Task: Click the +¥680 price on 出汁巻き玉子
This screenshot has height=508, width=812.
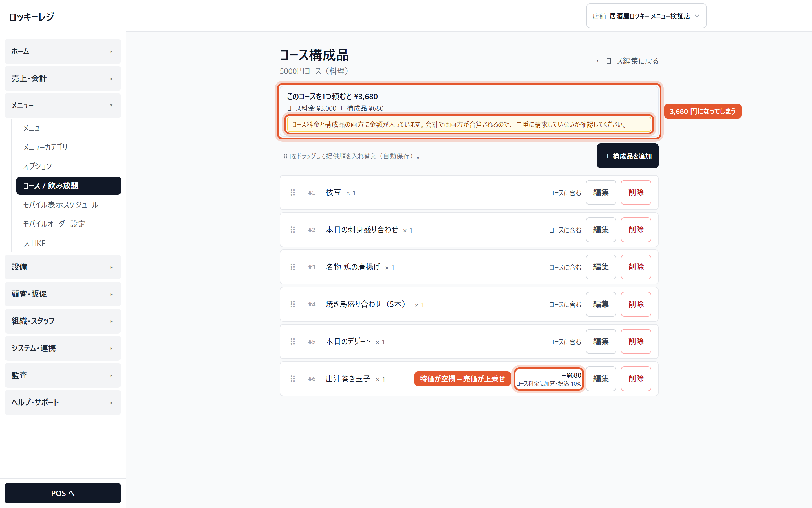Action: [x=572, y=375]
